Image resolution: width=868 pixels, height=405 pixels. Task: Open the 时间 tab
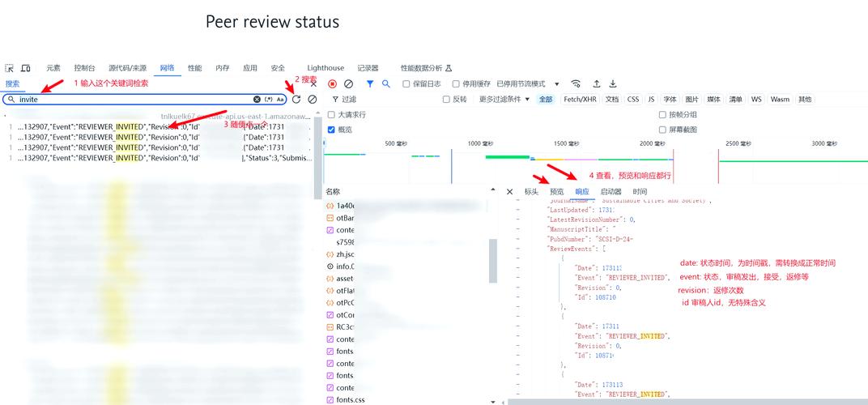pos(640,192)
